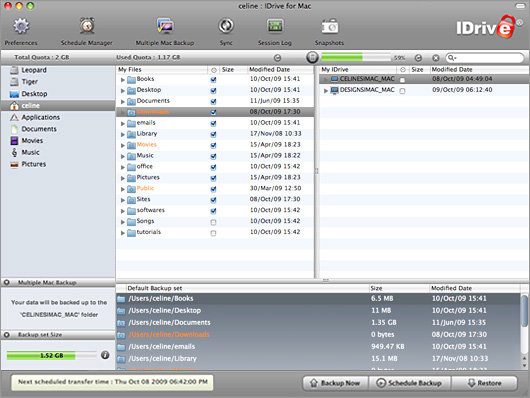Click the backup set size info icon
The image size is (530, 398).
click(x=105, y=355)
